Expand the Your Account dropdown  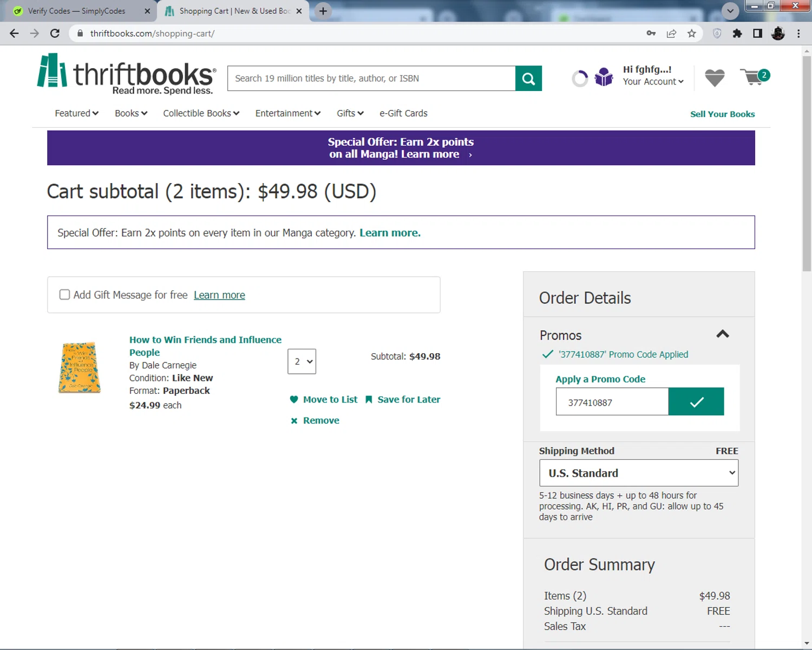point(653,82)
